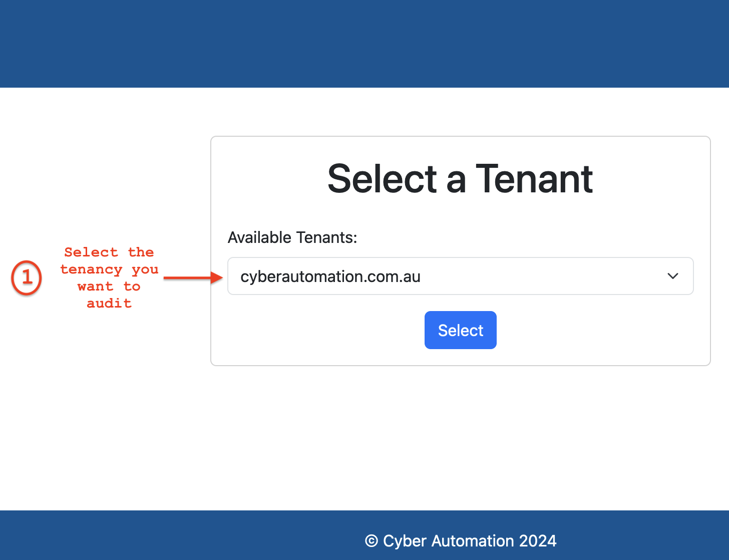
Task: Click the red "Select the tenancy" instruction text
Action: pos(109,277)
